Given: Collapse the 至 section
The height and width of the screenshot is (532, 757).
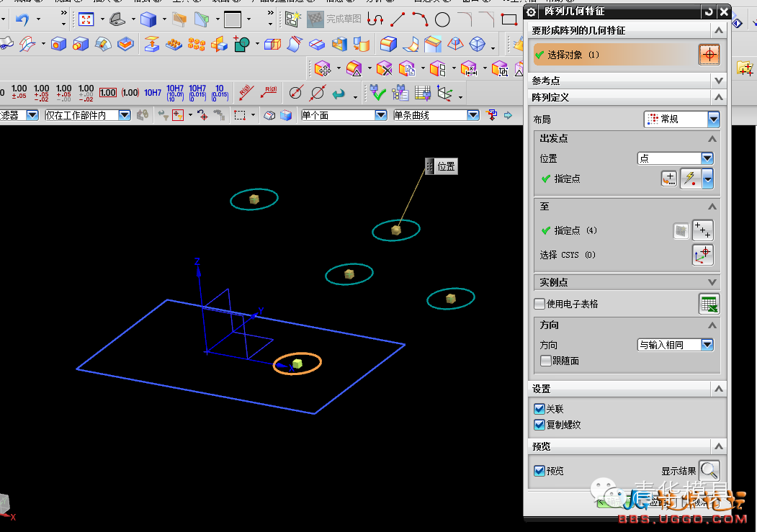Looking at the screenshot, I should pos(712,207).
